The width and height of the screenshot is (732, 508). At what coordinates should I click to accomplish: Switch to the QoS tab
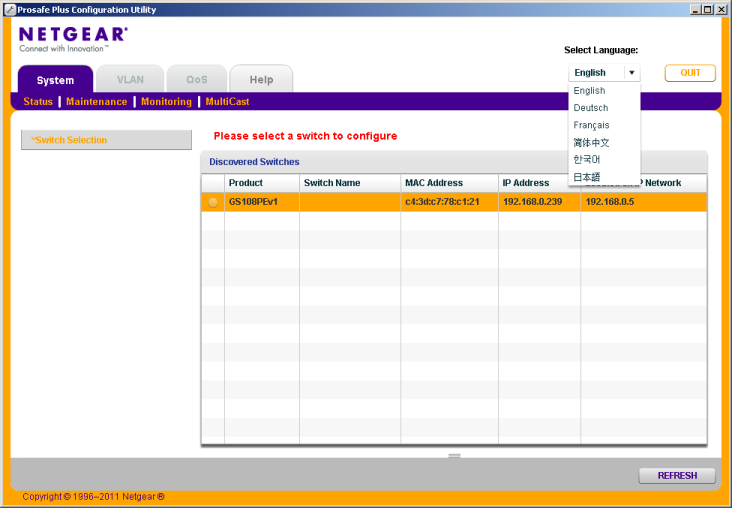197,79
